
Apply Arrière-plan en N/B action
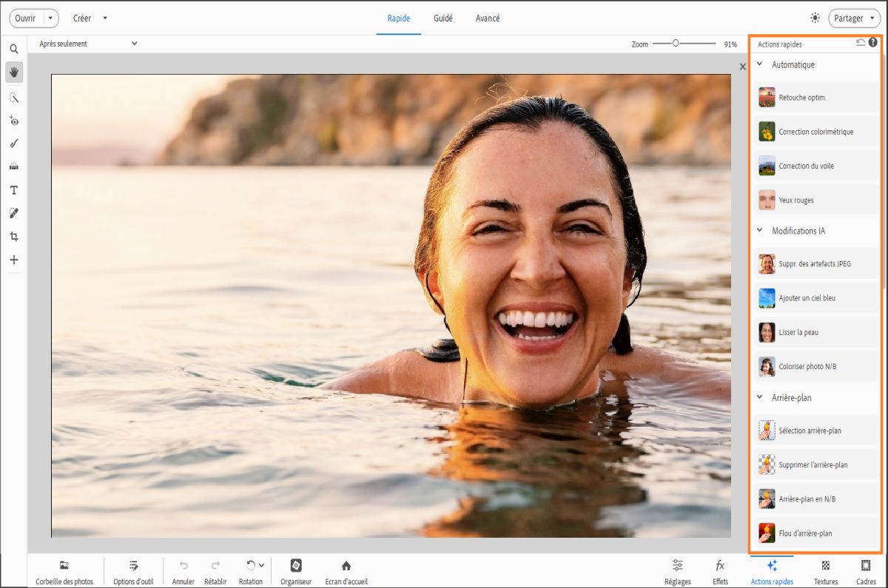tap(817, 499)
